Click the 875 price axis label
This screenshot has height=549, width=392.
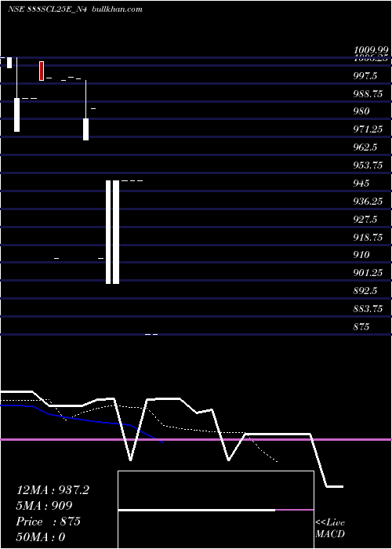tap(361, 327)
